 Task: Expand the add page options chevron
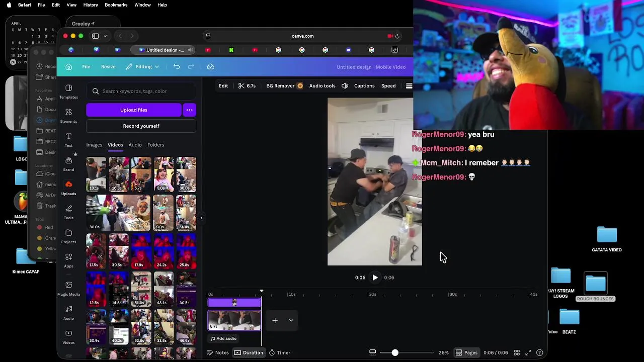(291, 320)
